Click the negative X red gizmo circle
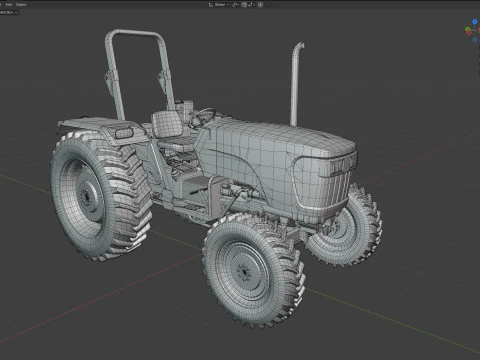480x360 pixels. point(469,33)
